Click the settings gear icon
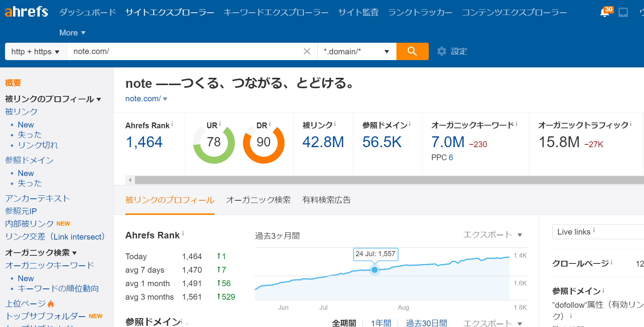The width and height of the screenshot is (644, 327). pyautogui.click(x=442, y=51)
